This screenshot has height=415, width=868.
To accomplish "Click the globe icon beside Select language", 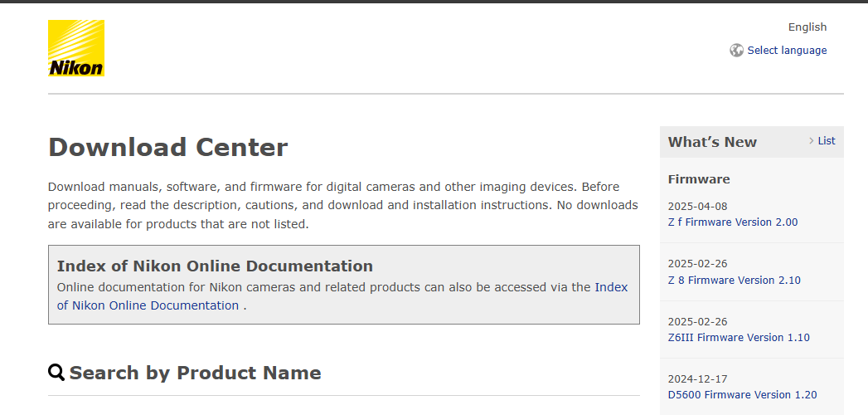I will [736, 51].
